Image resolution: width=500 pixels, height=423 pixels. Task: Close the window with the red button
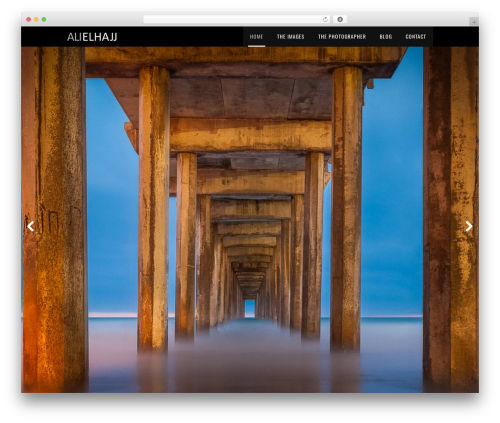coord(29,20)
